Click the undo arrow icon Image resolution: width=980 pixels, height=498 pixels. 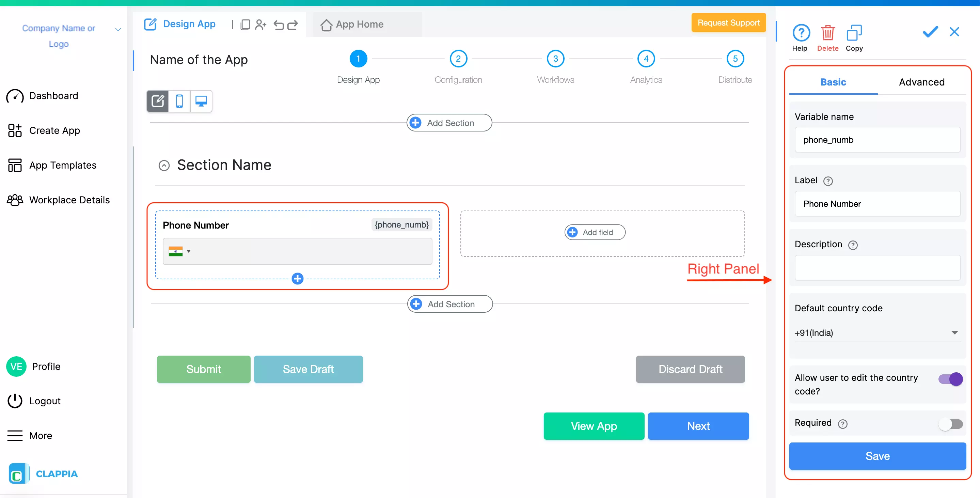[279, 25]
